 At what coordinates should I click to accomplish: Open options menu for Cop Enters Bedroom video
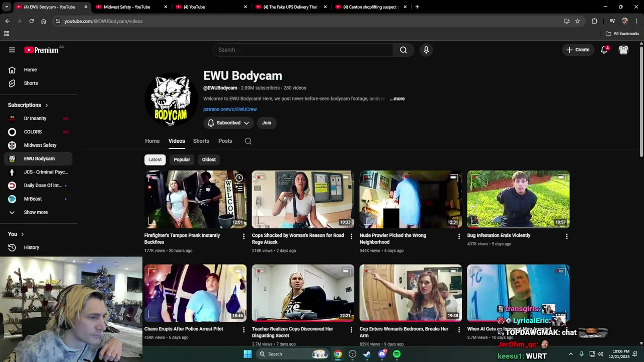(x=459, y=330)
